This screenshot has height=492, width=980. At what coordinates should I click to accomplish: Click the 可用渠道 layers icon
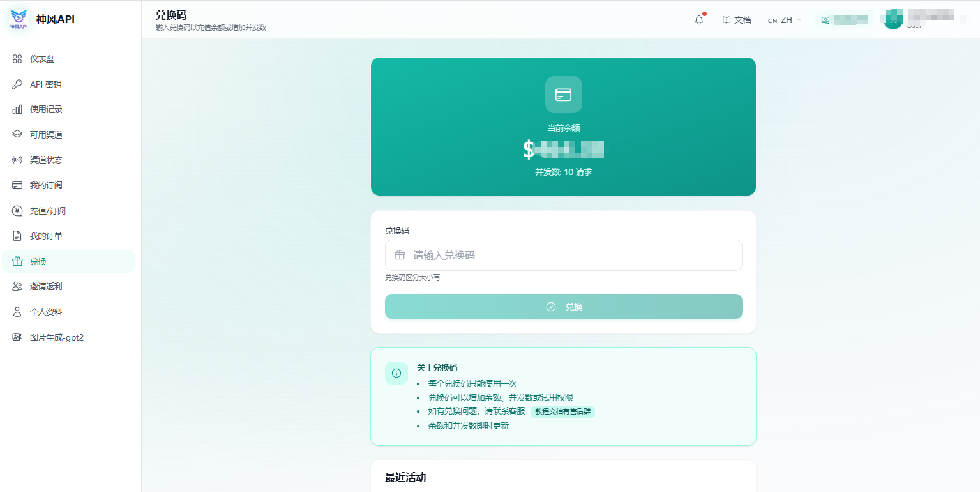tap(17, 135)
